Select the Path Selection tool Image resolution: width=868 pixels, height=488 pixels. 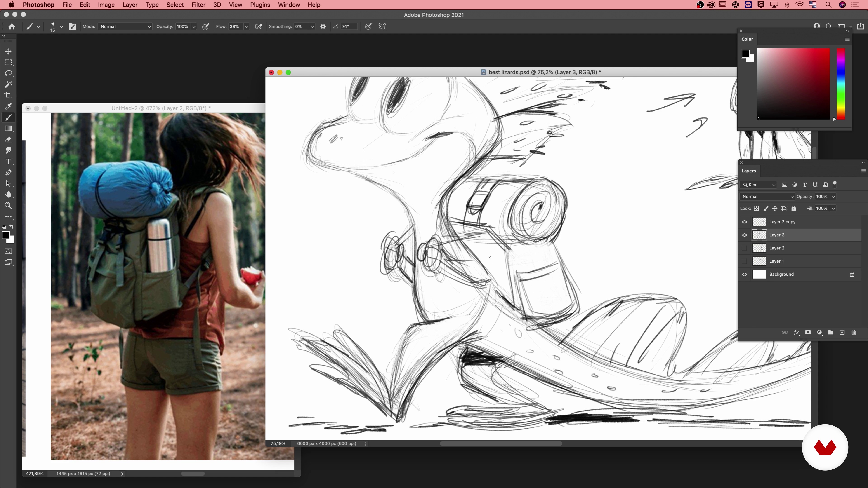point(8,183)
